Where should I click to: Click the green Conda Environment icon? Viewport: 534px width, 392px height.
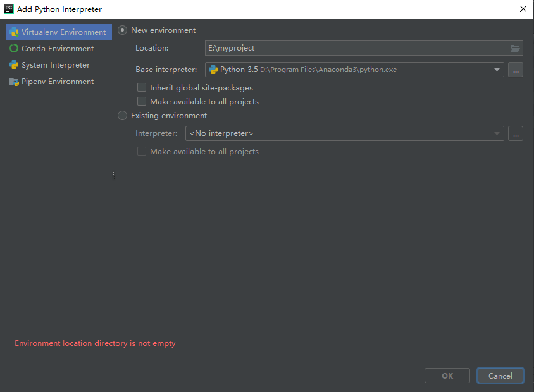coord(14,49)
